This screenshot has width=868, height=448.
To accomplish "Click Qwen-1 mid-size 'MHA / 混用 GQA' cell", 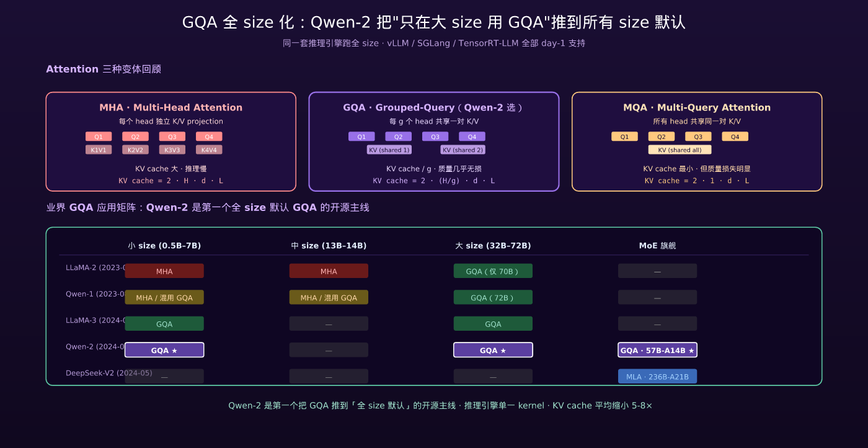I will (x=329, y=297).
